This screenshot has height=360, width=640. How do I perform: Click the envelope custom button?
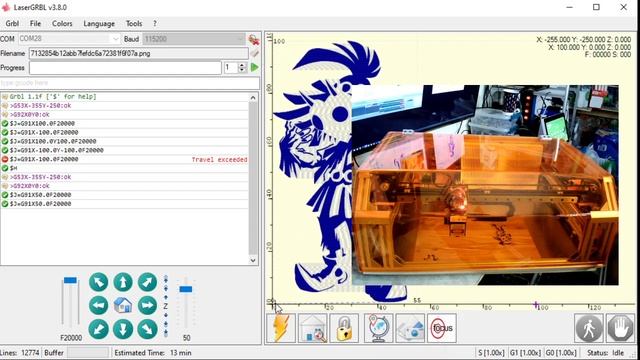click(x=410, y=328)
